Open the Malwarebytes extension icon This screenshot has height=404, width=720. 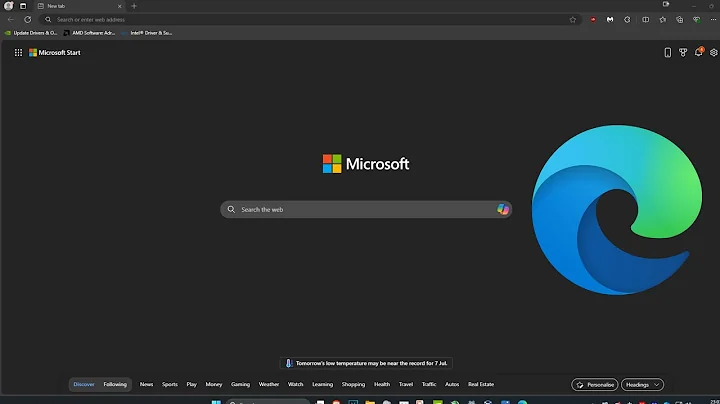click(x=610, y=19)
